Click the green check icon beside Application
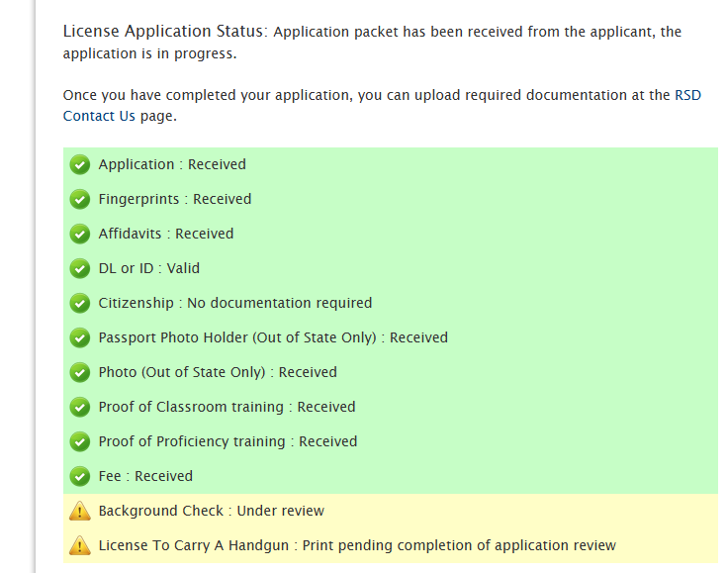 click(x=80, y=165)
